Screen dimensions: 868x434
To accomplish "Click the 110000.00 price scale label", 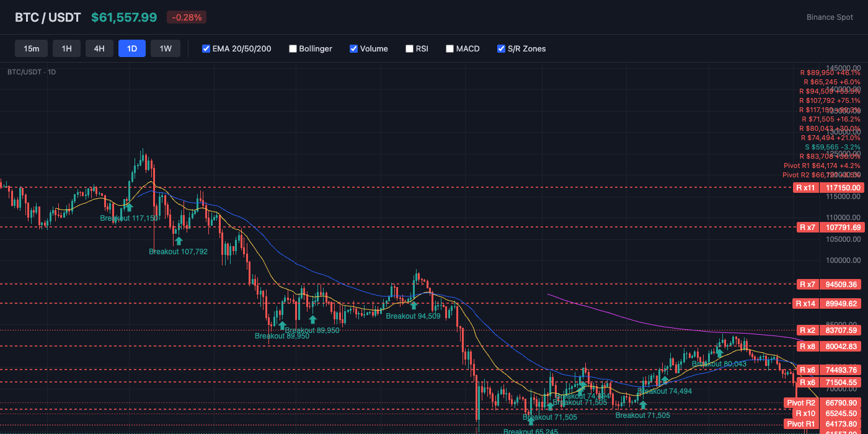I will [x=843, y=217].
